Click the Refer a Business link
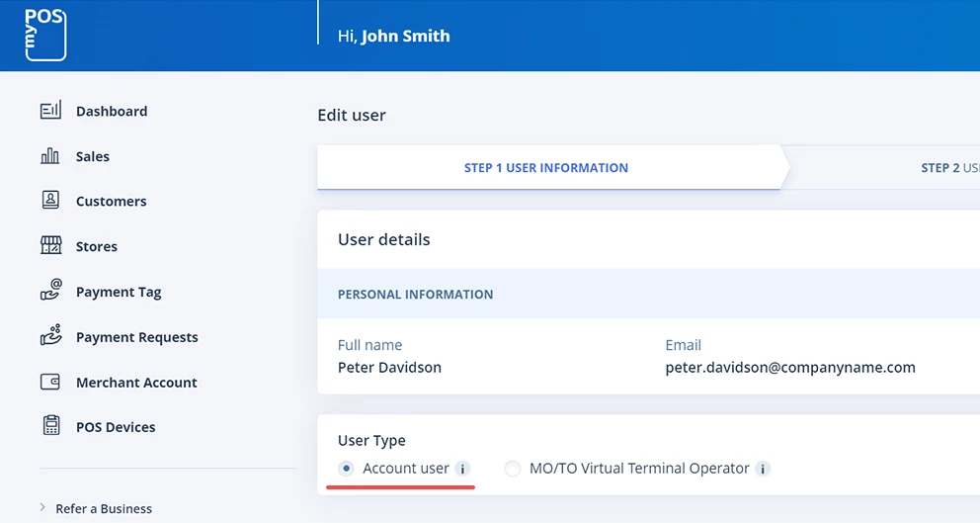The height and width of the screenshot is (523, 980). click(104, 508)
